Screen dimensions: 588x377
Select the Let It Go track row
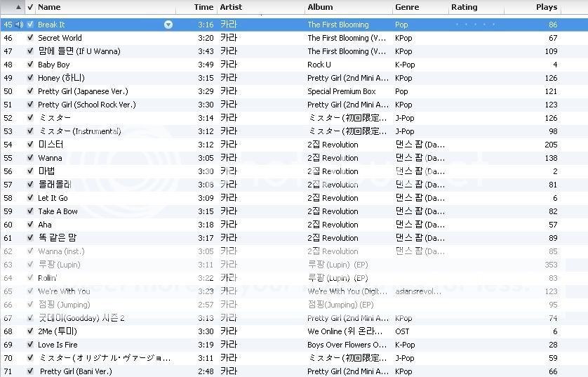(x=53, y=198)
